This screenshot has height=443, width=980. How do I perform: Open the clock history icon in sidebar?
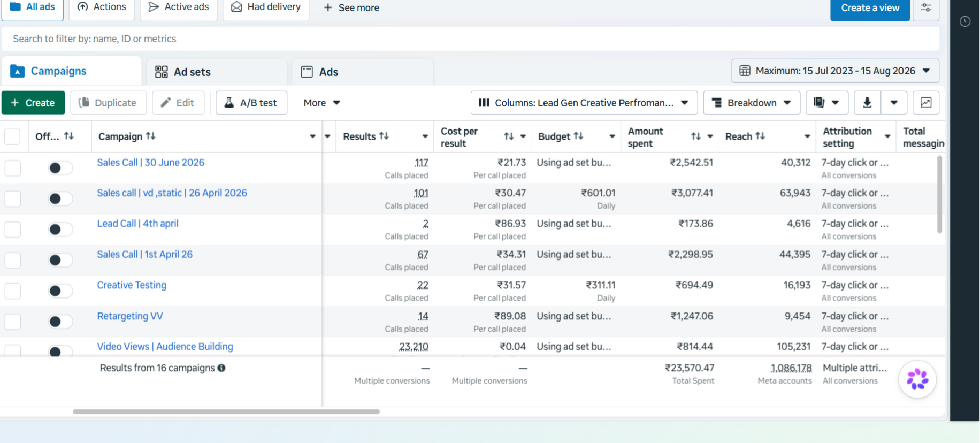pyautogui.click(x=964, y=21)
